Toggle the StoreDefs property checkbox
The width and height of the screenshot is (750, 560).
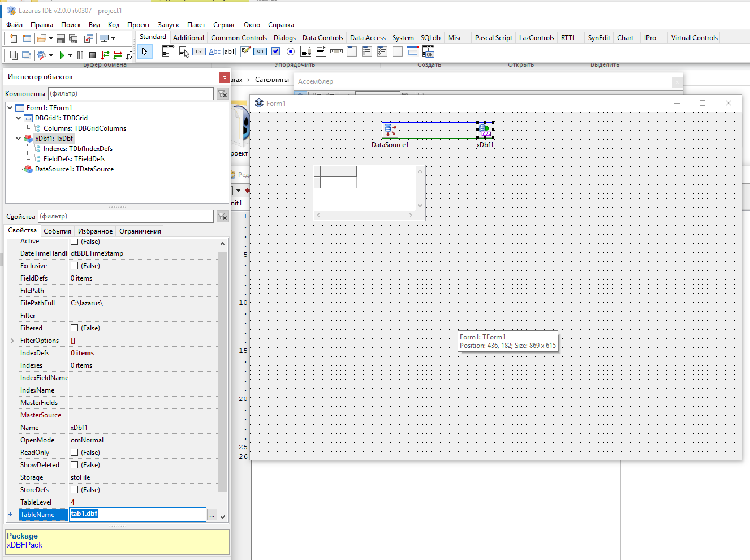click(x=74, y=490)
